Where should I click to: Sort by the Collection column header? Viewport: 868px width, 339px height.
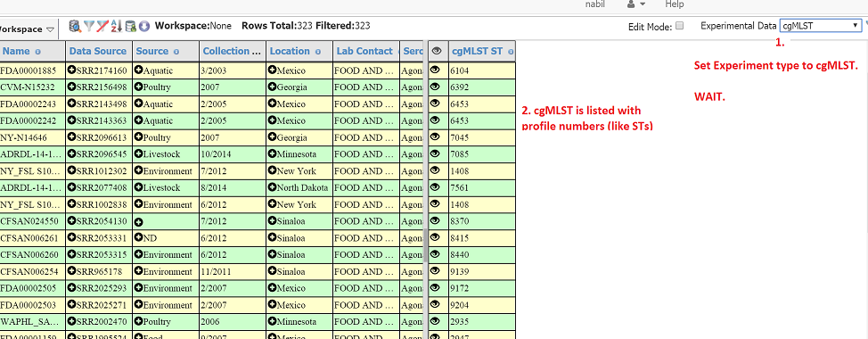pyautogui.click(x=232, y=51)
